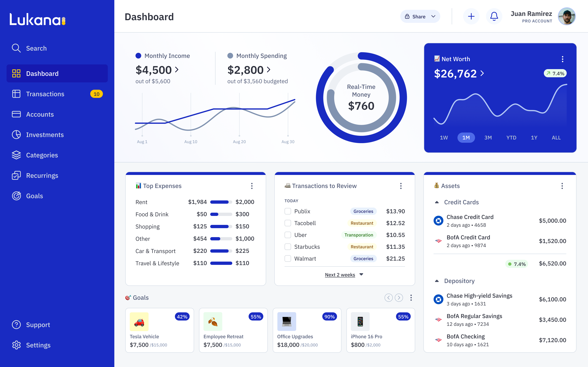Click the Investments pie-chart icon
Viewport: 588px width, 367px height.
pos(16,135)
